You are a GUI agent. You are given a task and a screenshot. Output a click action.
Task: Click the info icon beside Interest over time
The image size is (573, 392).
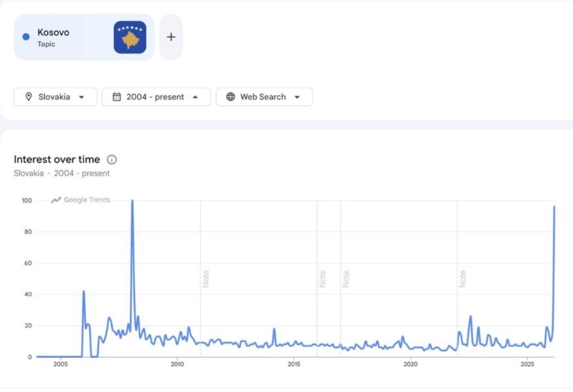click(111, 160)
